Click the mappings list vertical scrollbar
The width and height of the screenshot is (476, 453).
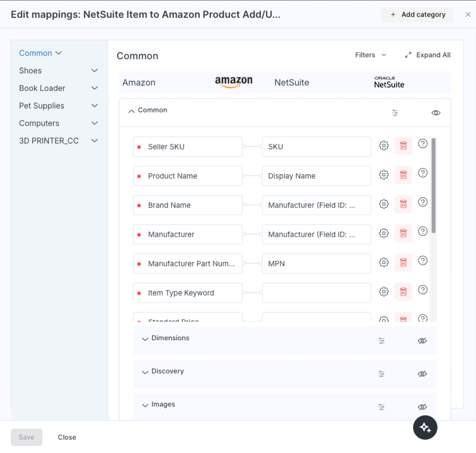[x=433, y=186]
